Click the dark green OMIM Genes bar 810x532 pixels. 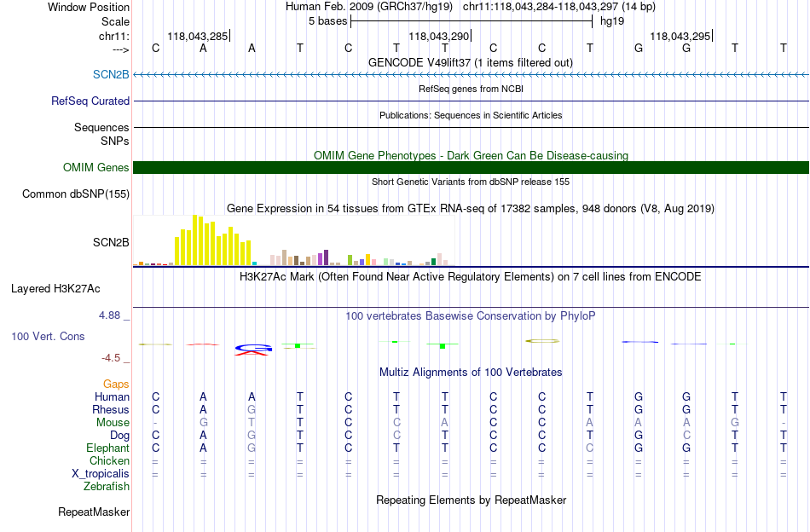click(x=472, y=167)
